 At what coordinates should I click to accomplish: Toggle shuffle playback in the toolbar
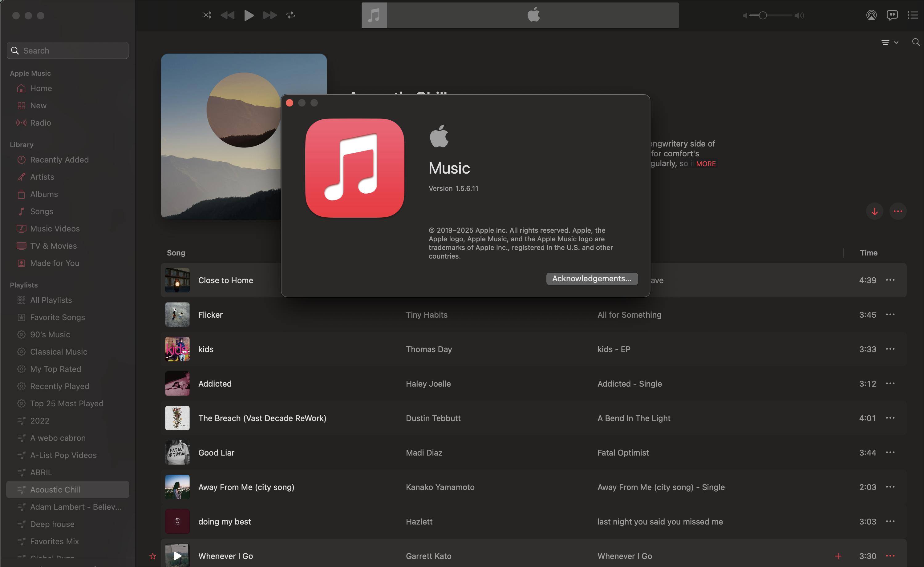point(206,15)
